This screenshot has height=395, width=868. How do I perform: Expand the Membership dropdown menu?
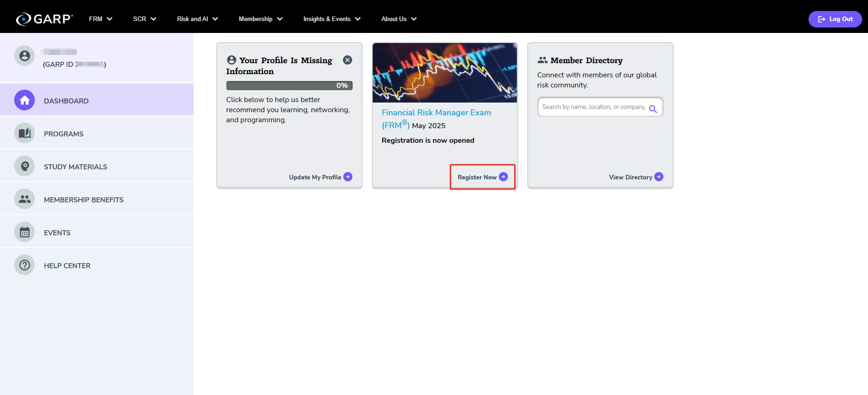261,19
